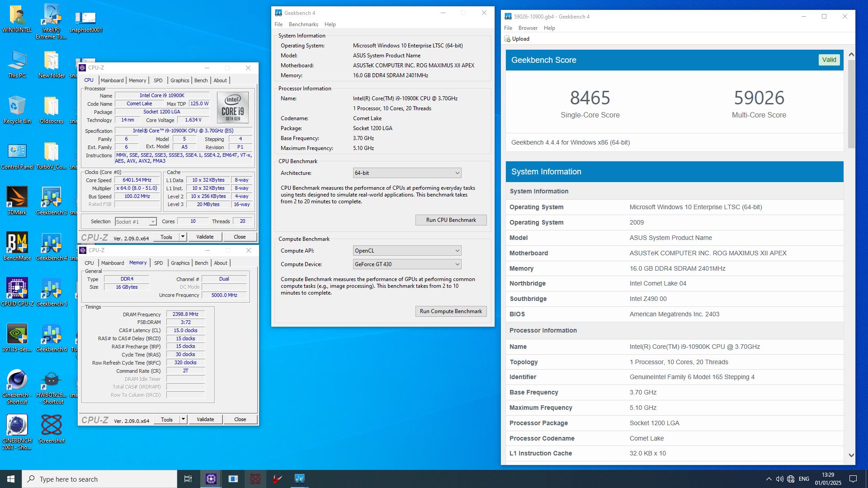Click Validate in upper CPU-Z window

(205, 237)
